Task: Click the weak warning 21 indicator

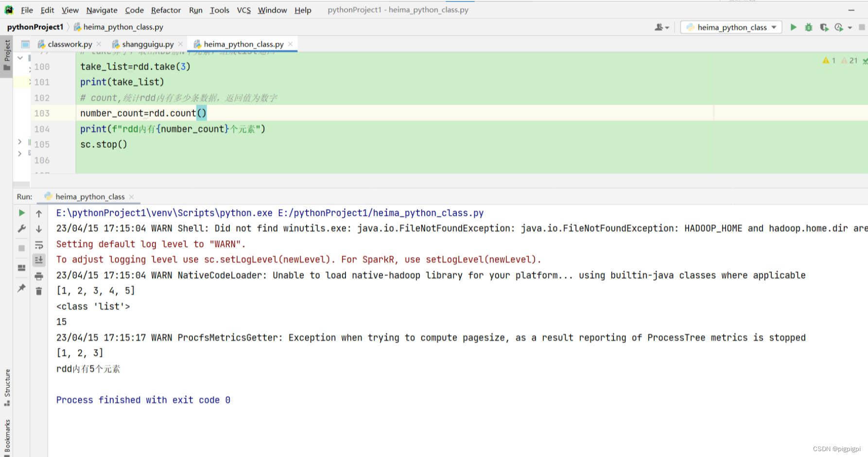Action: pos(850,60)
